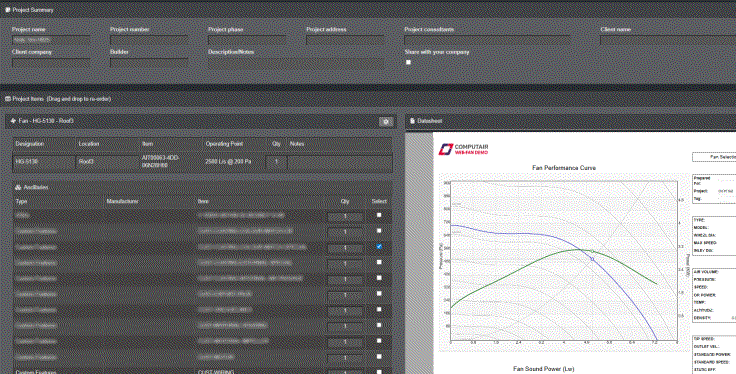Image resolution: width=736 pixels, height=374 pixels.
Task: Click the Fan Performance Curve title
Action: [564, 168]
